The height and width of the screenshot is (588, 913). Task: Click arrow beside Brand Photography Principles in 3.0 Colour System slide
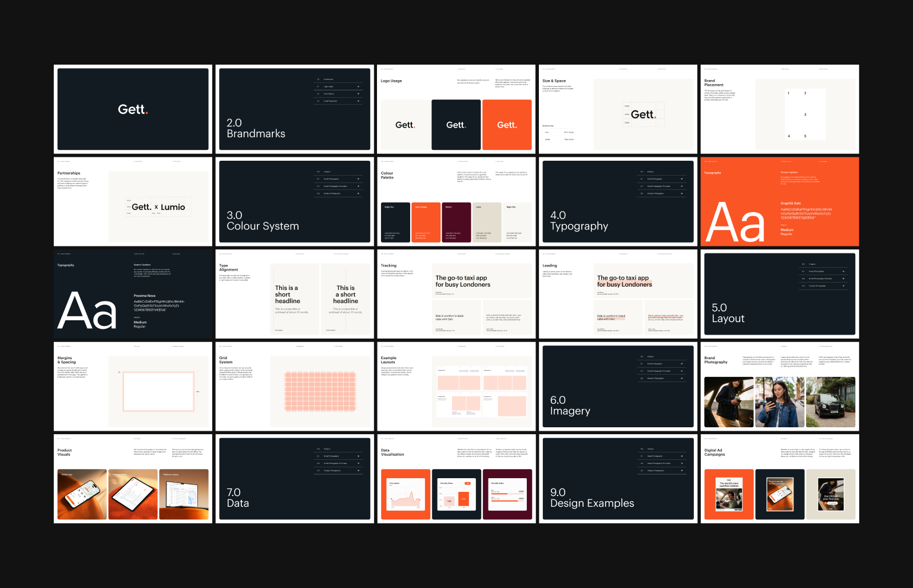tap(358, 186)
